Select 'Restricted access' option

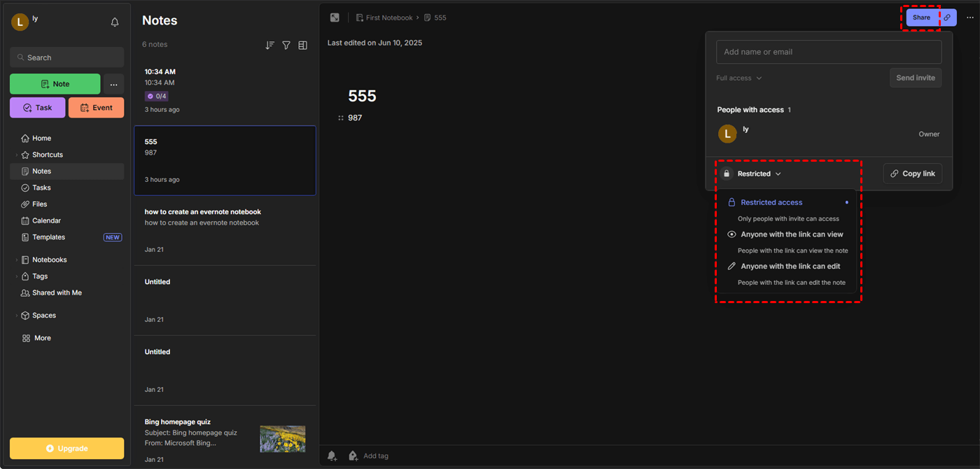click(787, 209)
